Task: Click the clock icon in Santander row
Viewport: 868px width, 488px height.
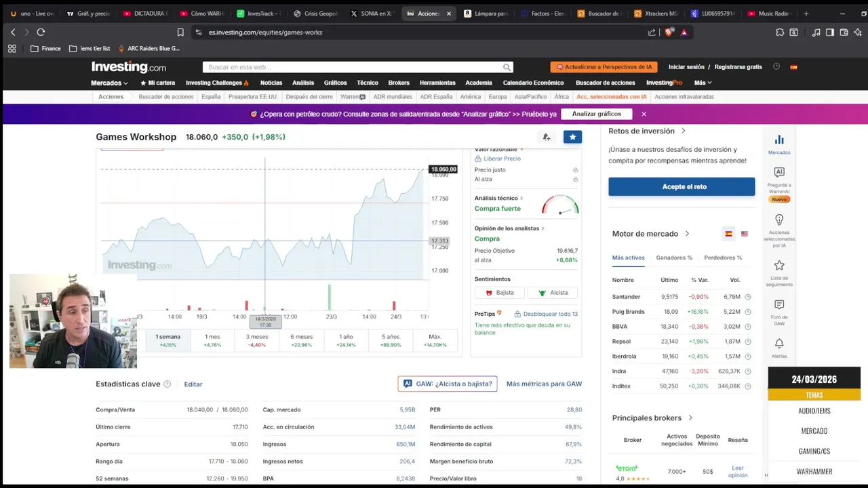Action: pyautogui.click(x=748, y=297)
